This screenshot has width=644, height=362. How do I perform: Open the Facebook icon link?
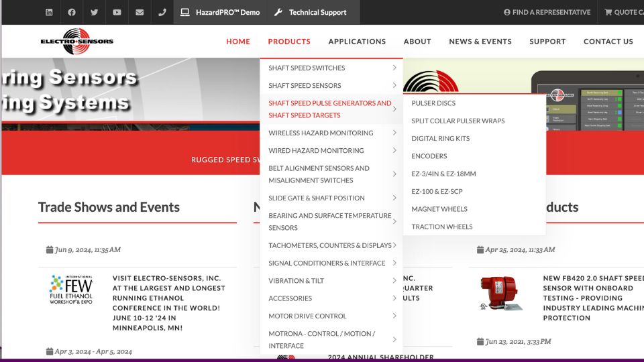[x=72, y=12]
